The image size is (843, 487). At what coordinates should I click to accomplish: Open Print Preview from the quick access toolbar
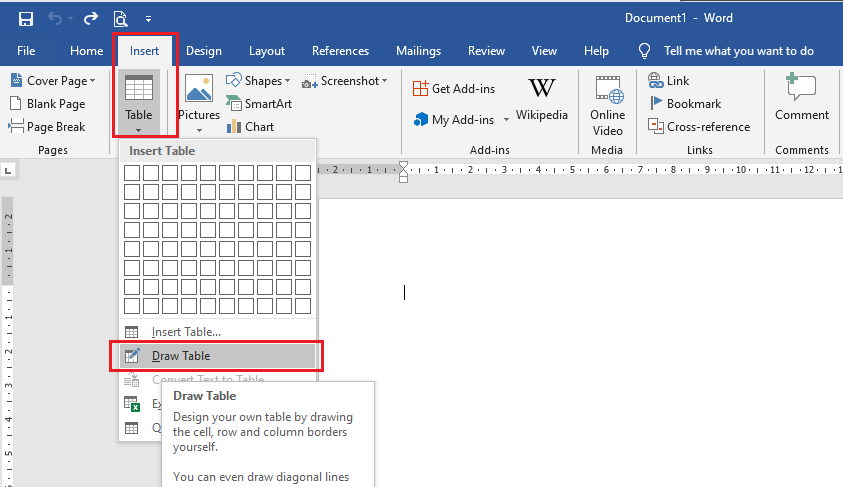[120, 19]
